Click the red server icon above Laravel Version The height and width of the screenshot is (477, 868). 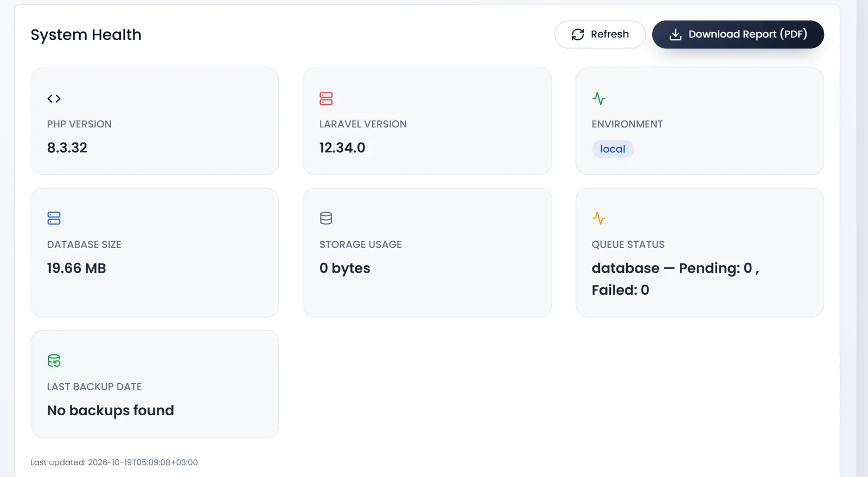(326, 99)
